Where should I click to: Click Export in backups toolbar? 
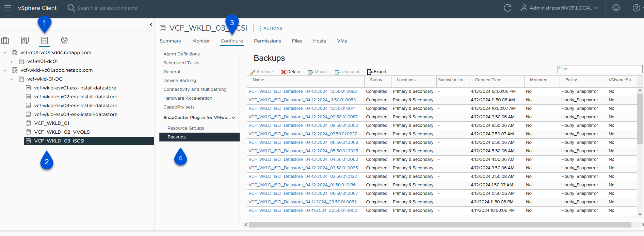pos(377,72)
